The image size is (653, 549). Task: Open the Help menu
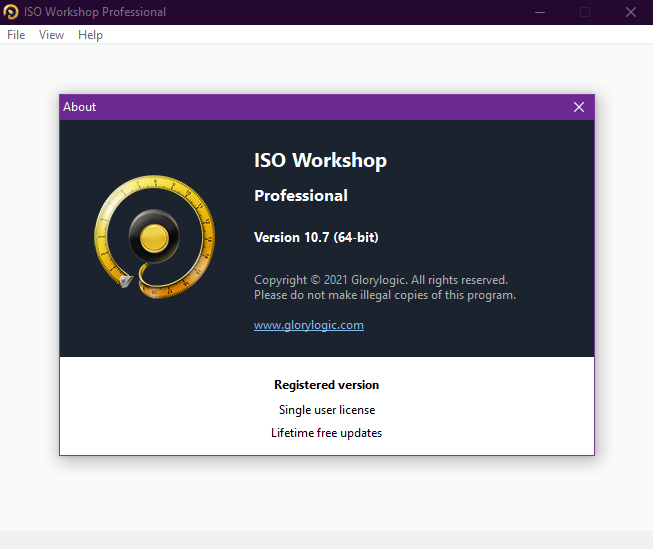click(x=90, y=35)
